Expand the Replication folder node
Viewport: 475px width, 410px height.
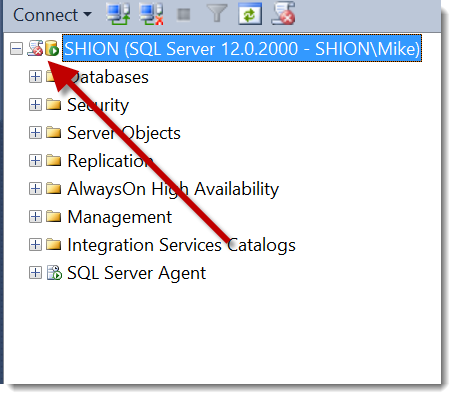click(35, 161)
